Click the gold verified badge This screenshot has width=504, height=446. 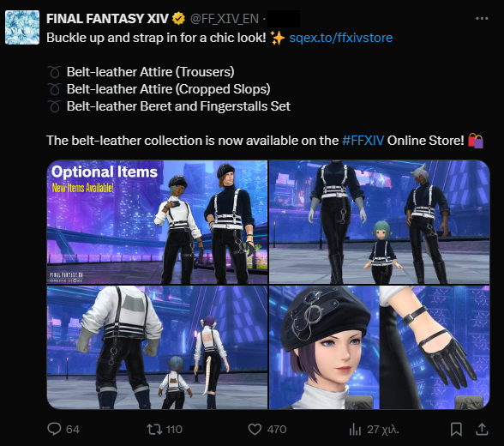click(178, 19)
